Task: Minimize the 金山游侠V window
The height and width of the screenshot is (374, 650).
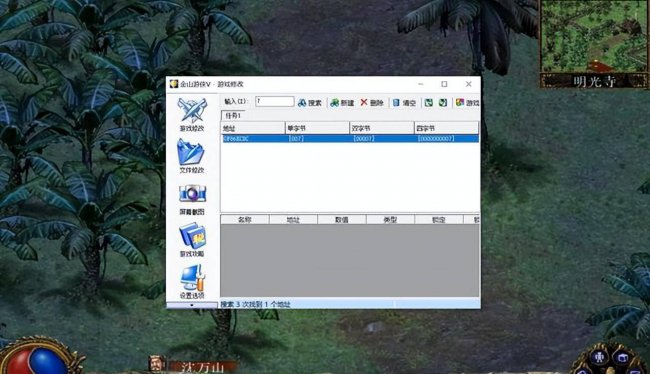Action: tap(421, 84)
